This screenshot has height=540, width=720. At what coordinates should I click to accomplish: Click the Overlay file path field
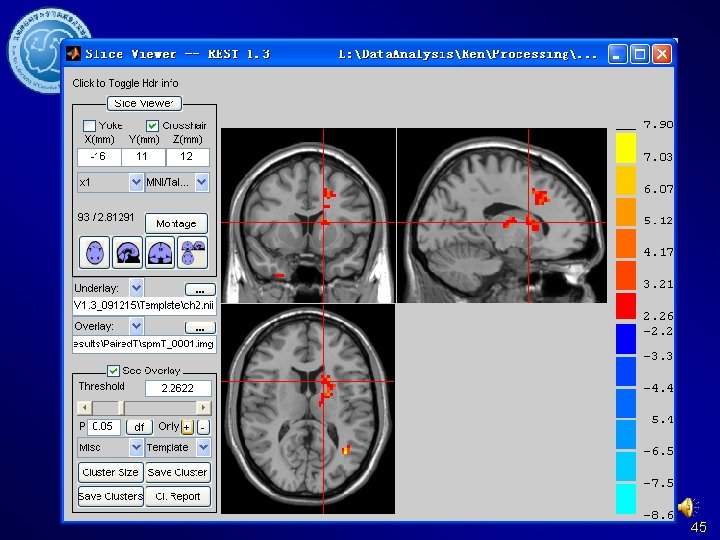(x=144, y=344)
